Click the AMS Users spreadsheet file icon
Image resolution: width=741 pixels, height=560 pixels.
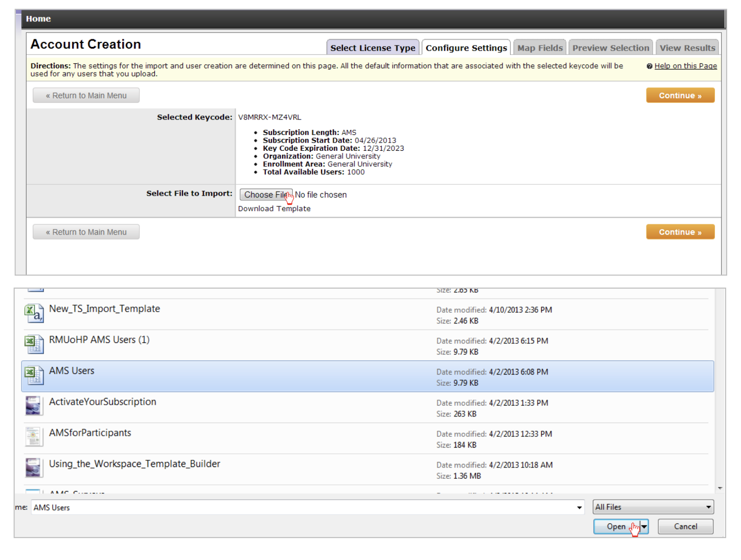(x=34, y=375)
